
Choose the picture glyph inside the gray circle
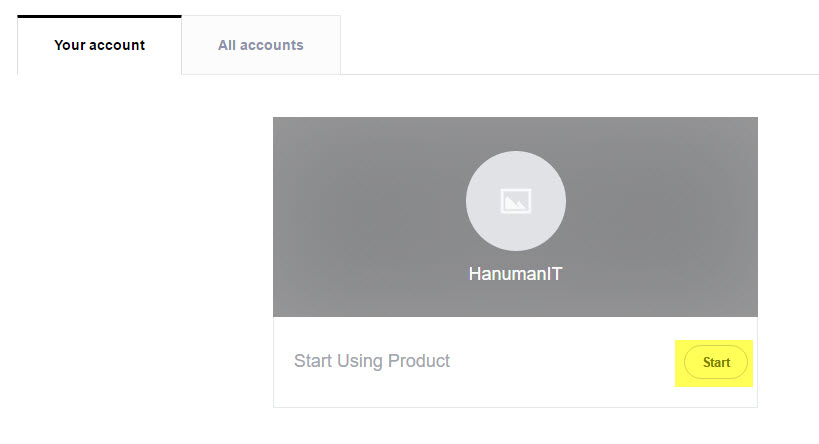coord(516,201)
